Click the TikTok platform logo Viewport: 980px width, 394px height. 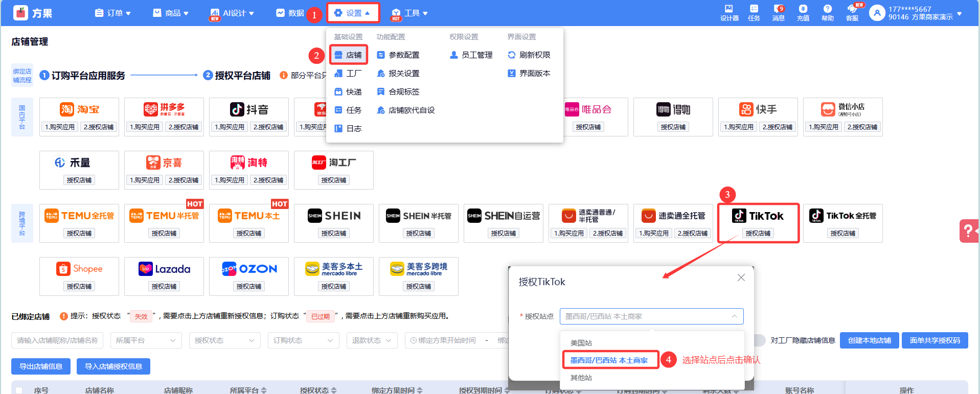pos(758,216)
